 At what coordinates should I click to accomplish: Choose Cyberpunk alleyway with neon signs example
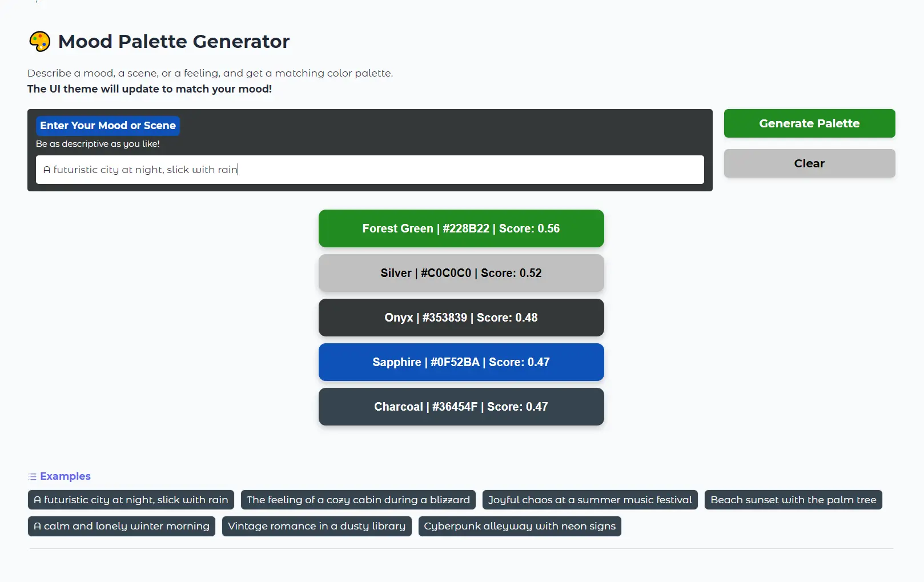[x=520, y=526]
